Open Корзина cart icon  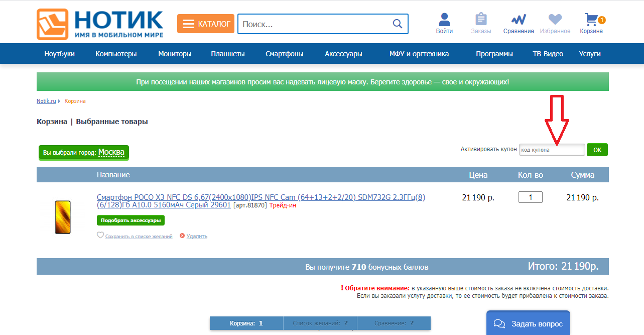(x=591, y=20)
